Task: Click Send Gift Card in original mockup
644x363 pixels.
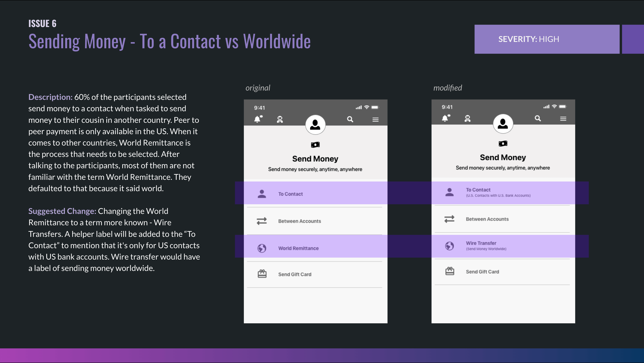Action: pos(294,274)
